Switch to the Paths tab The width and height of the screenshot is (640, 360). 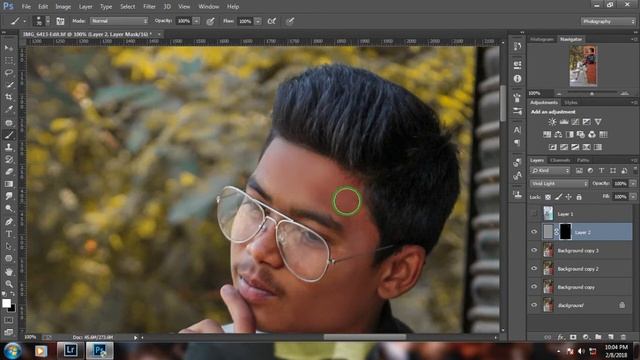(x=583, y=160)
